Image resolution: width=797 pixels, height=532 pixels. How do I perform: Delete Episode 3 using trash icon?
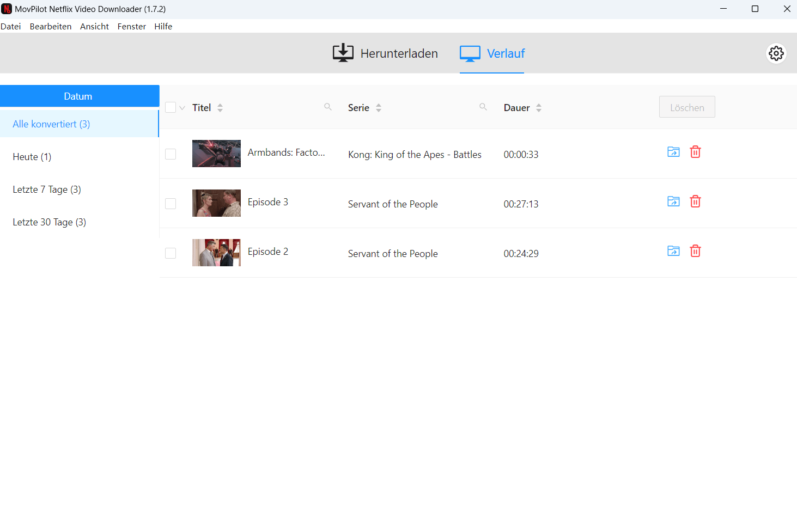point(695,201)
